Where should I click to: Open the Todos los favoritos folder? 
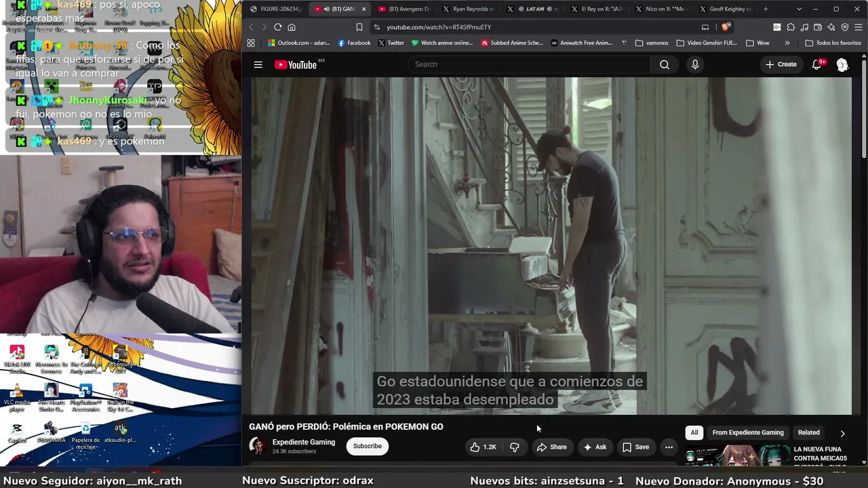click(833, 43)
